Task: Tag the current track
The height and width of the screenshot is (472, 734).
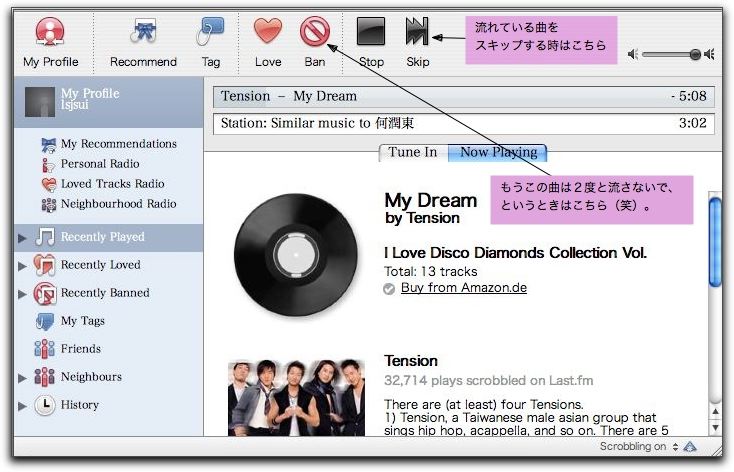Action: (x=210, y=31)
